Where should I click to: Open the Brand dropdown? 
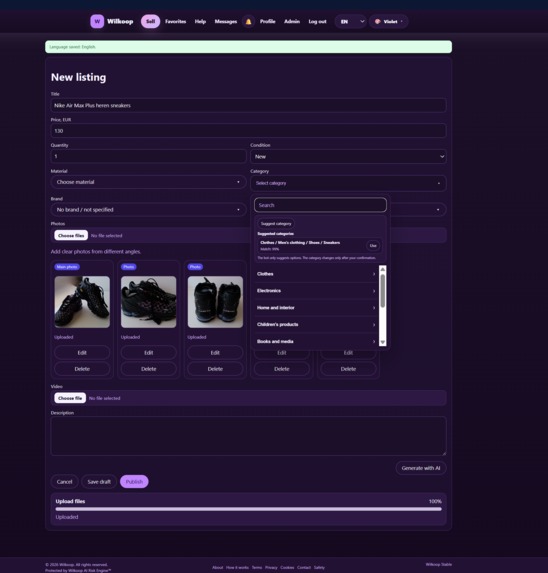(x=148, y=210)
